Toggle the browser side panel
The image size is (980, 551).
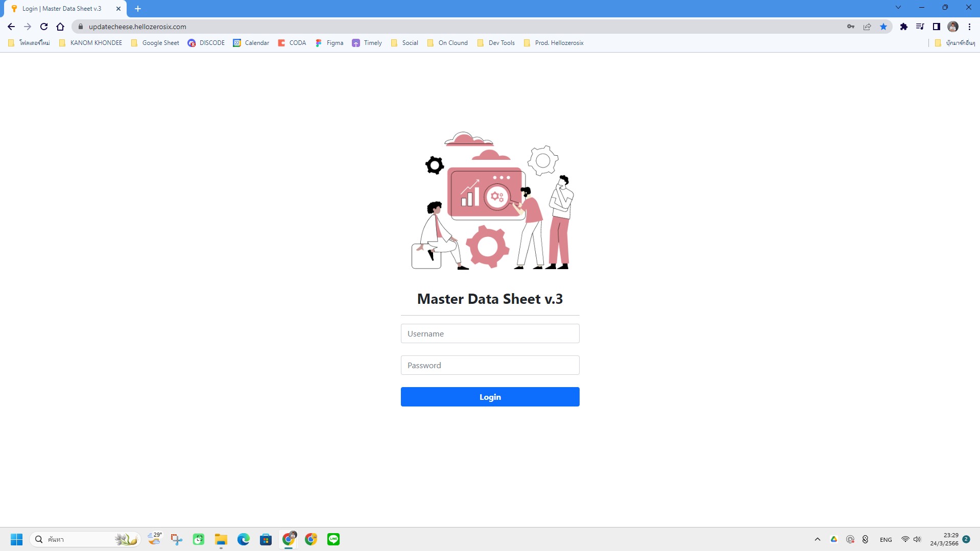pos(937,27)
